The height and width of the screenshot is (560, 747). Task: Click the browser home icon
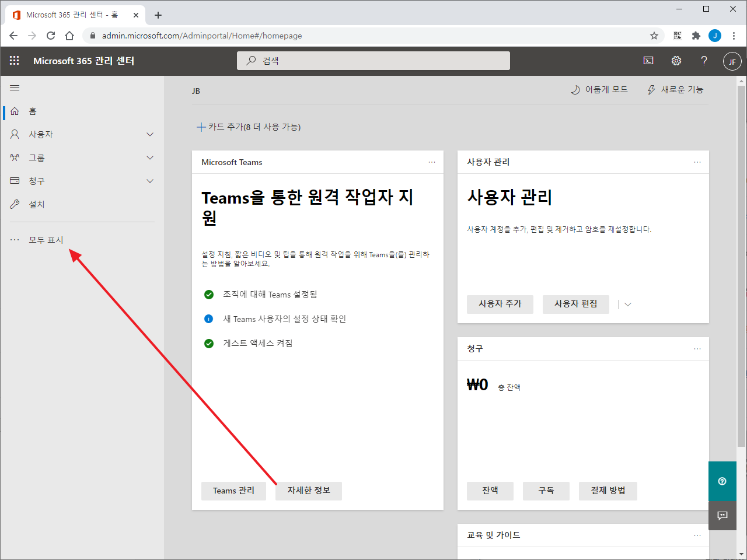[x=69, y=36]
